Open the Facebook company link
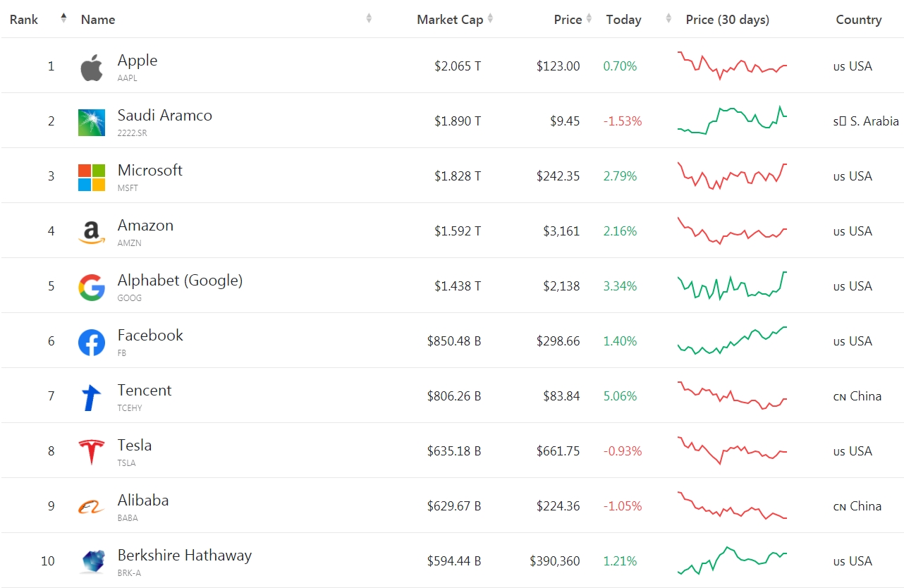904x588 pixels. (x=150, y=336)
